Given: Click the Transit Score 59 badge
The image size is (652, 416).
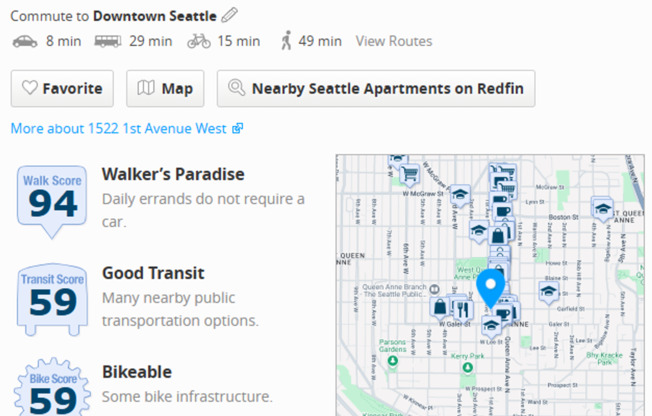Looking at the screenshot, I should (x=52, y=299).
